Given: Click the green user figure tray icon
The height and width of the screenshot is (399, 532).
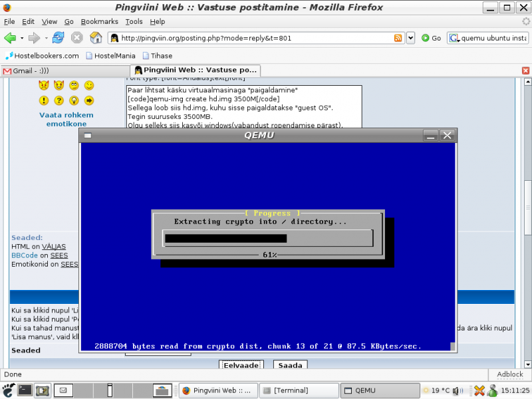Looking at the screenshot, I should 492,390.
